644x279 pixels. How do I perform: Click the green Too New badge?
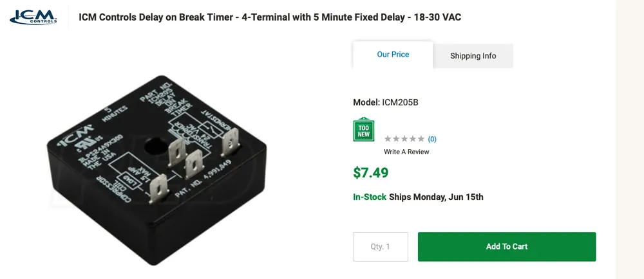(364, 130)
